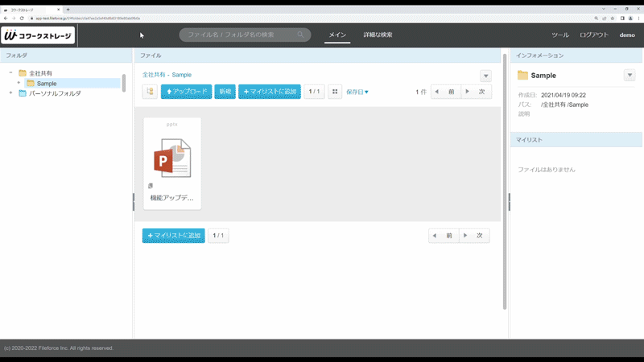The height and width of the screenshot is (362, 644).
Task: Click the コワークストレージ logo
Action: pos(38,35)
